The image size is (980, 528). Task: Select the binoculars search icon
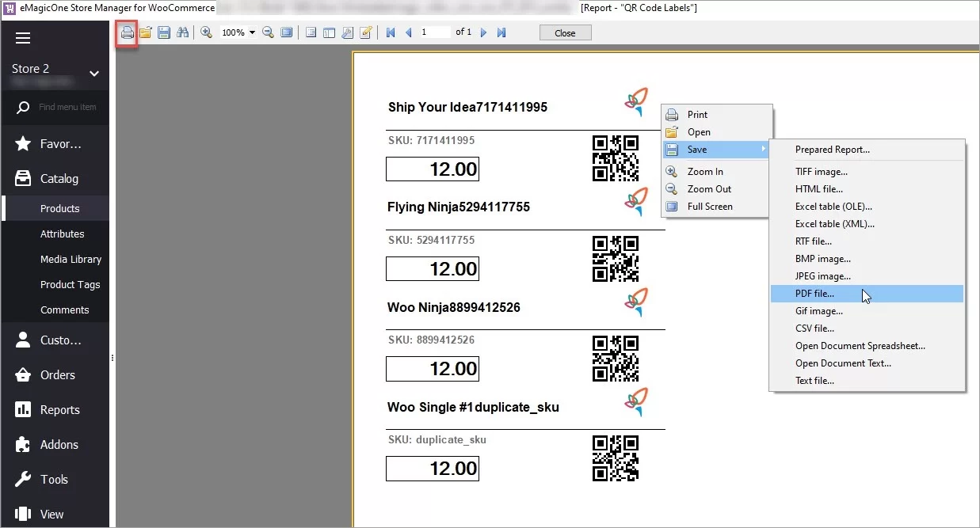tap(183, 32)
